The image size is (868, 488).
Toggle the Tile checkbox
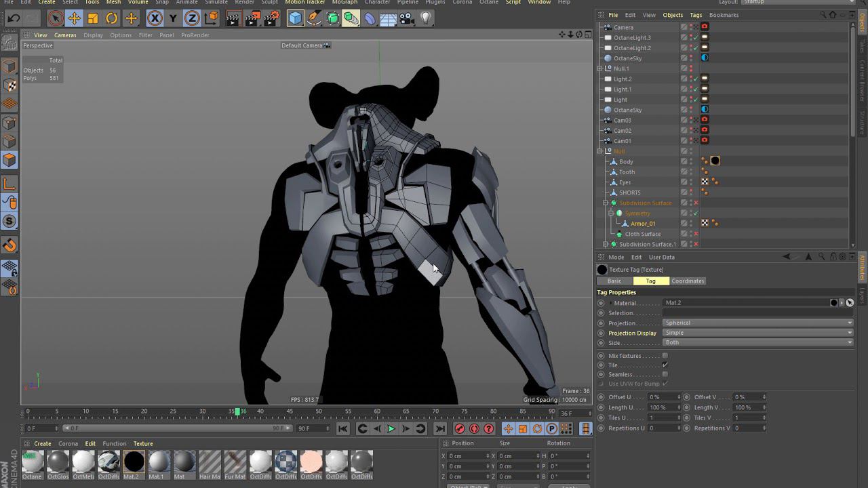(x=665, y=365)
